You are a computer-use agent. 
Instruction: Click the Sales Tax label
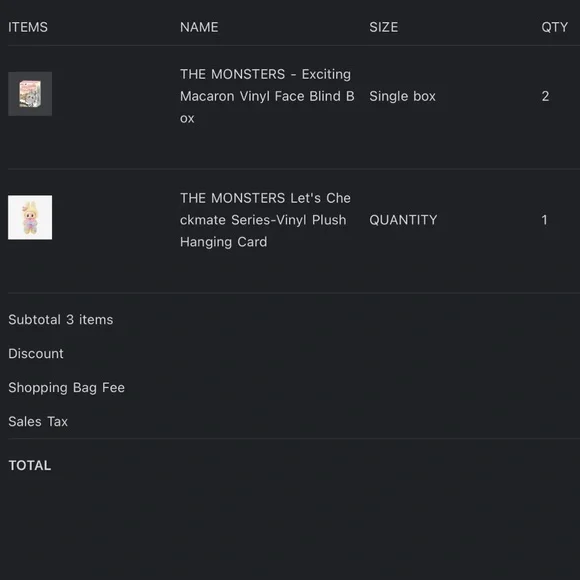(x=38, y=422)
